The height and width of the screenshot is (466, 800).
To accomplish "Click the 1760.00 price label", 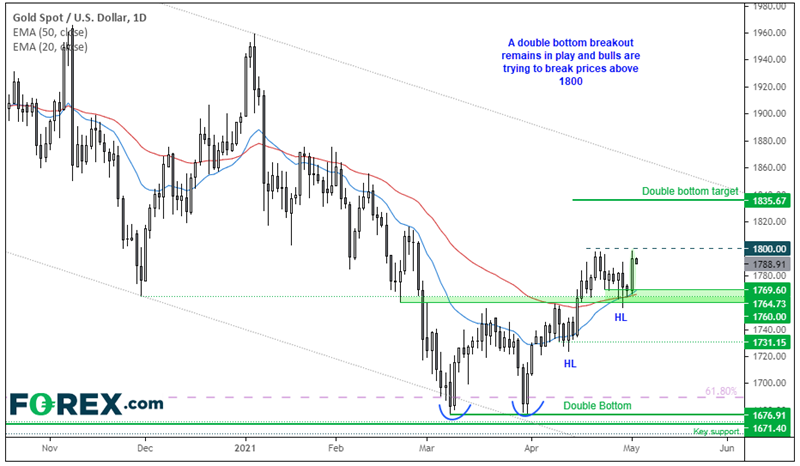I will pyautogui.click(x=768, y=316).
